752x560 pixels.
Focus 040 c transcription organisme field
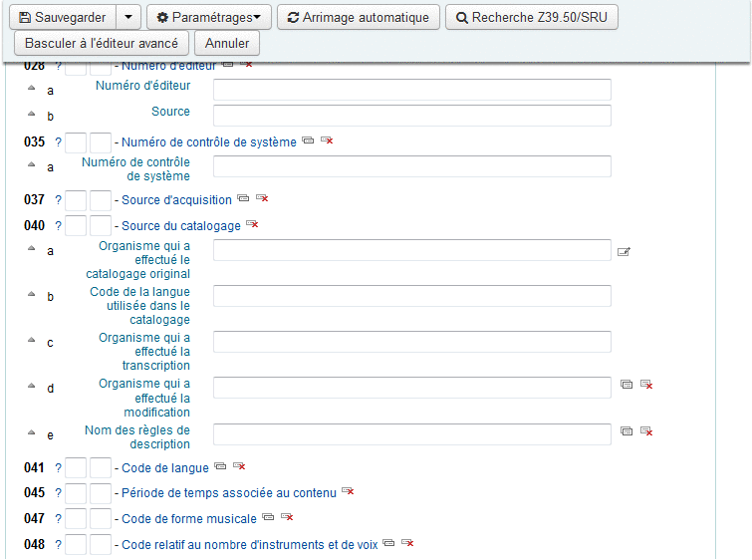pos(412,342)
